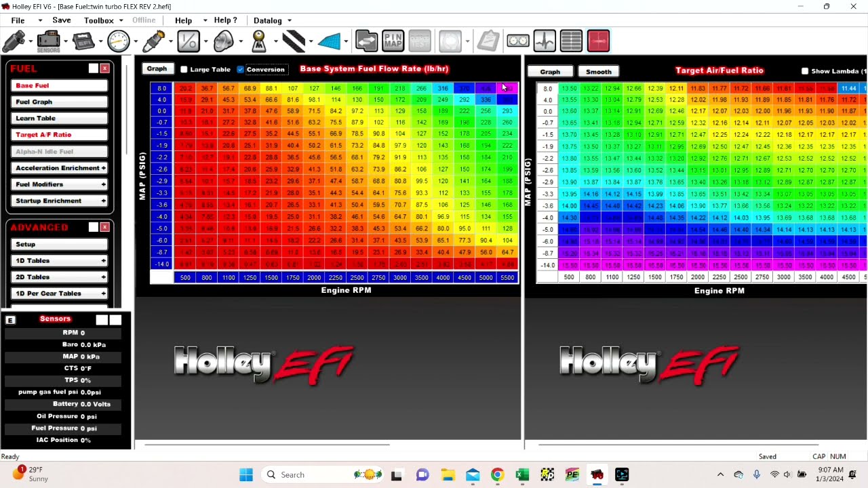Open the Help menu
The height and width of the screenshot is (488, 868).
184,20
